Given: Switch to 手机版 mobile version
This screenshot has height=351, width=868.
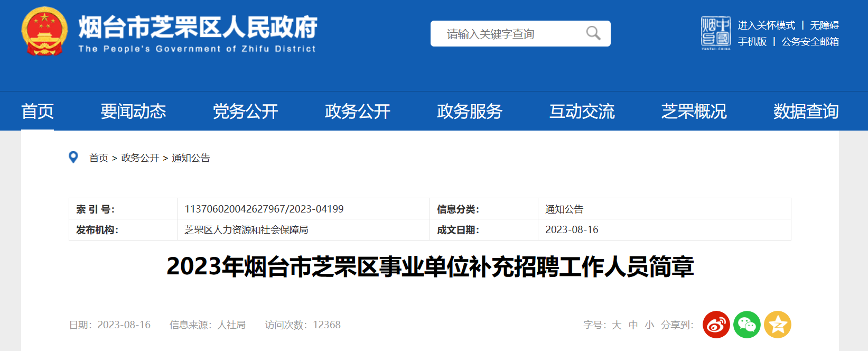Looking at the screenshot, I should point(752,42).
